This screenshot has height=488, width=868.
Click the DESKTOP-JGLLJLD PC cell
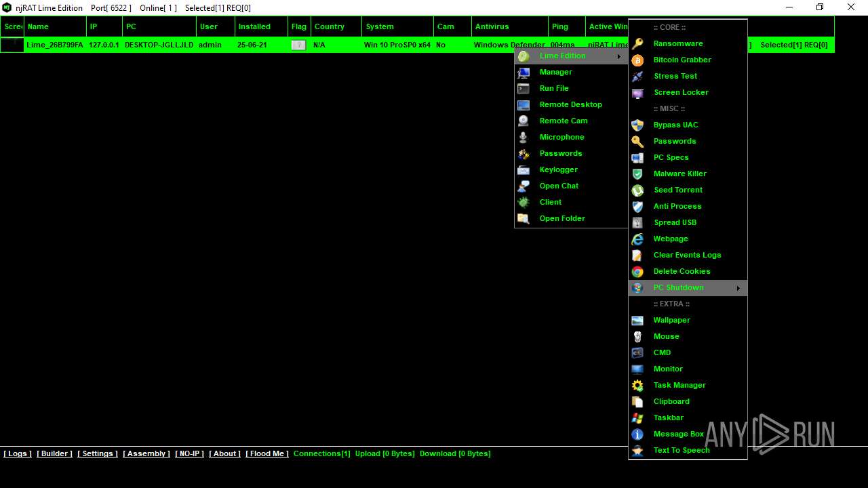(159, 45)
